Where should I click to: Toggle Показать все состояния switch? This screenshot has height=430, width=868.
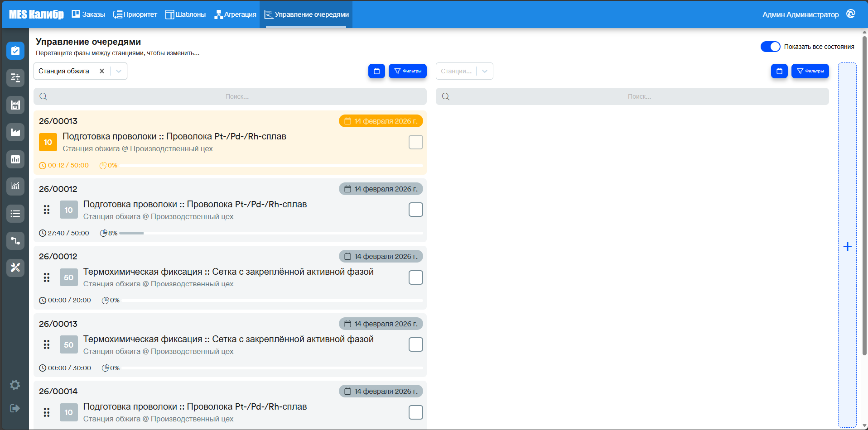(x=770, y=47)
